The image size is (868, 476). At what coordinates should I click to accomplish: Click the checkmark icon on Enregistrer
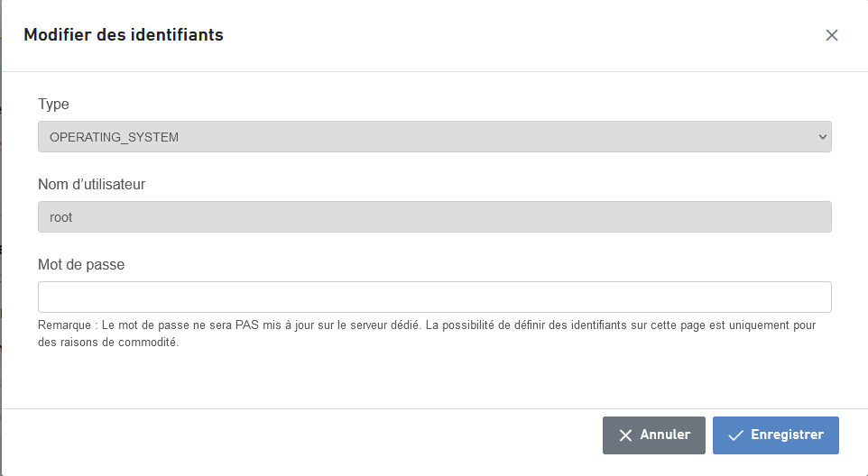735,435
